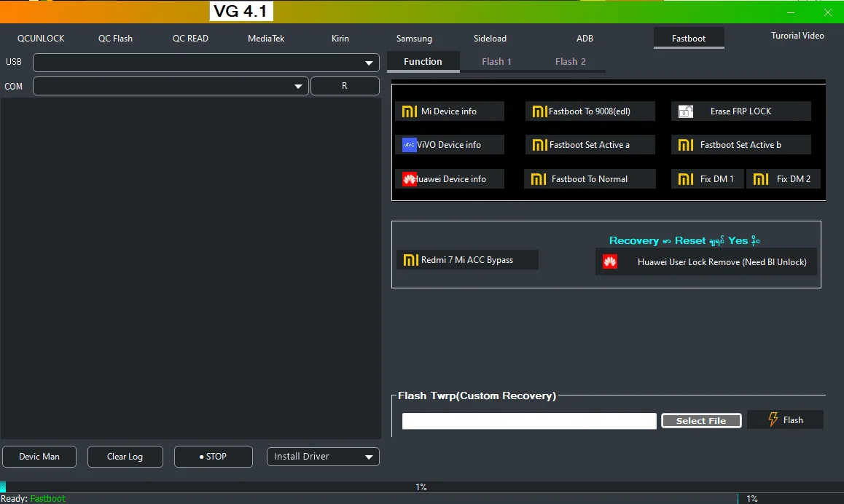Select the Function sub-tab
Screen dimensions: 844x504
(x=423, y=61)
